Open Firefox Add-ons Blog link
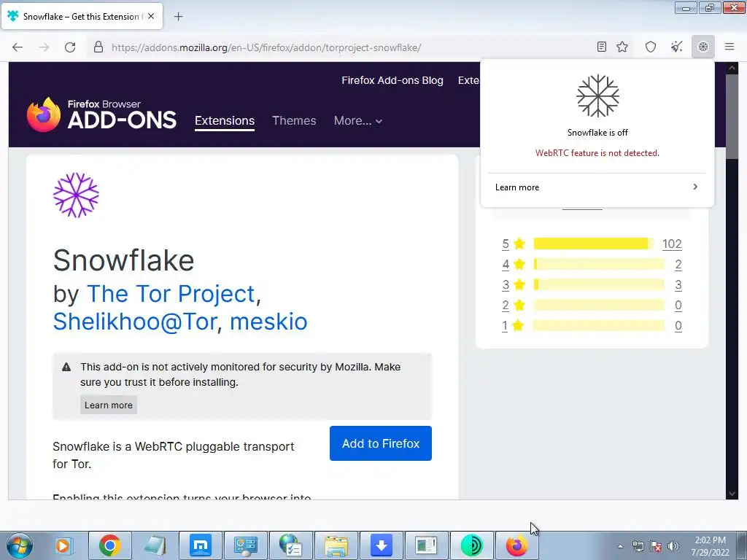This screenshot has width=747, height=560. [x=392, y=80]
